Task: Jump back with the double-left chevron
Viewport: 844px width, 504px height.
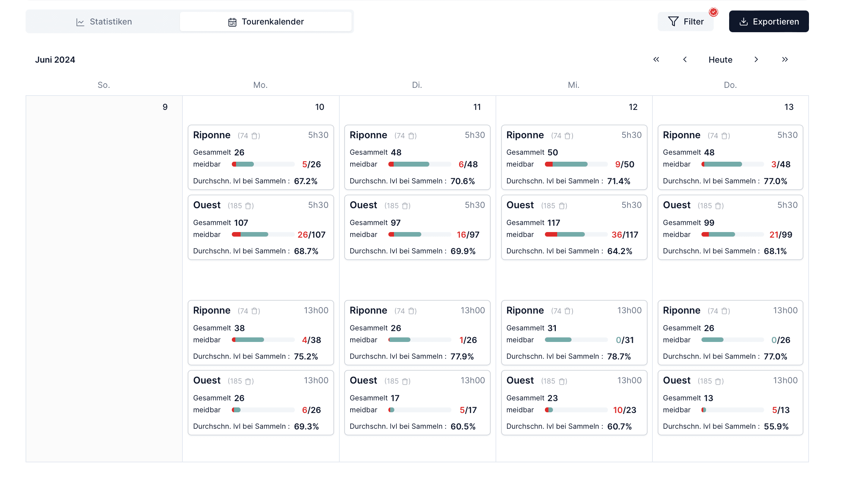Action: (x=656, y=59)
